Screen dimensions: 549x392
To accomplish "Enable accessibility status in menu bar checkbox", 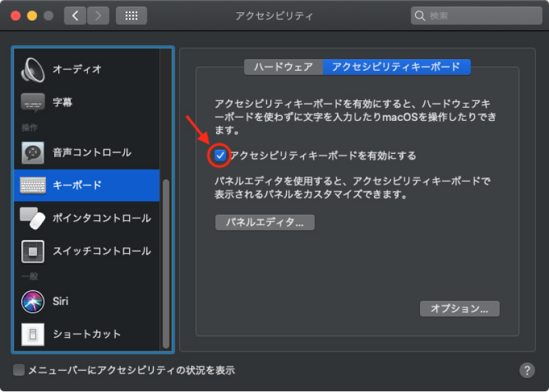I will point(19,370).
